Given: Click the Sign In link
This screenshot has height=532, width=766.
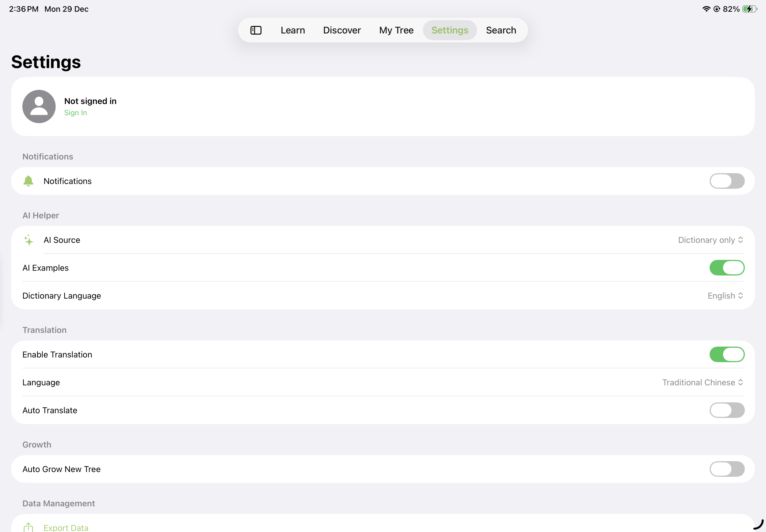Looking at the screenshot, I should point(75,113).
